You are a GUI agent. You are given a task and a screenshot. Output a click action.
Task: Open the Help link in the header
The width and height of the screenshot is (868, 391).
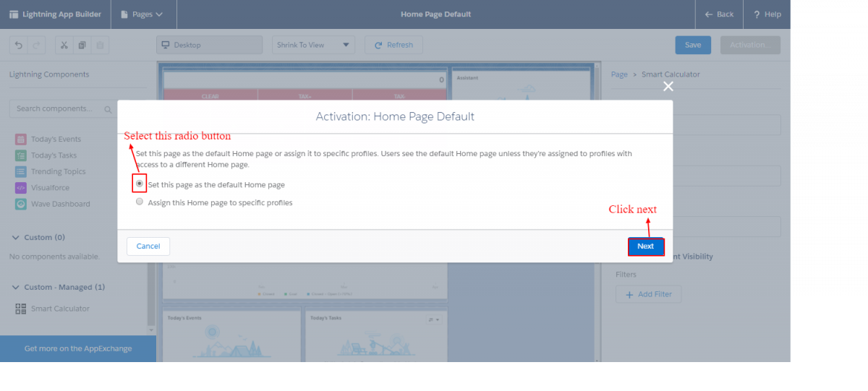point(767,14)
